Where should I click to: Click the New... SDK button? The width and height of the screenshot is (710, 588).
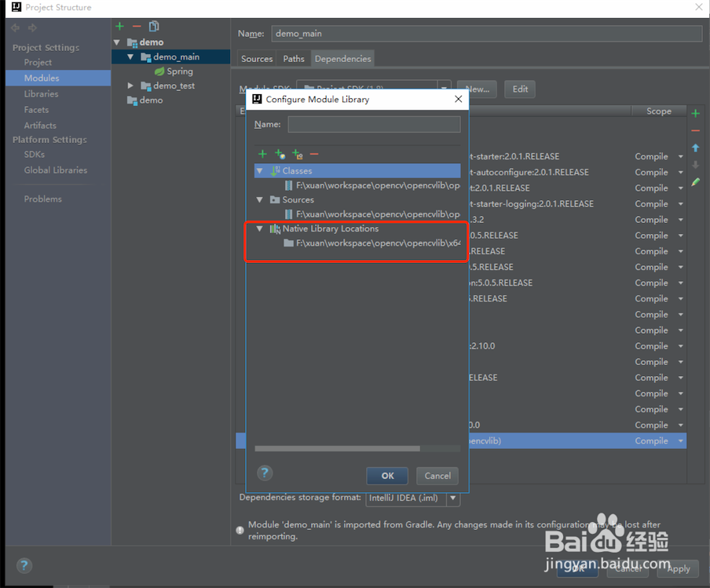pyautogui.click(x=477, y=89)
